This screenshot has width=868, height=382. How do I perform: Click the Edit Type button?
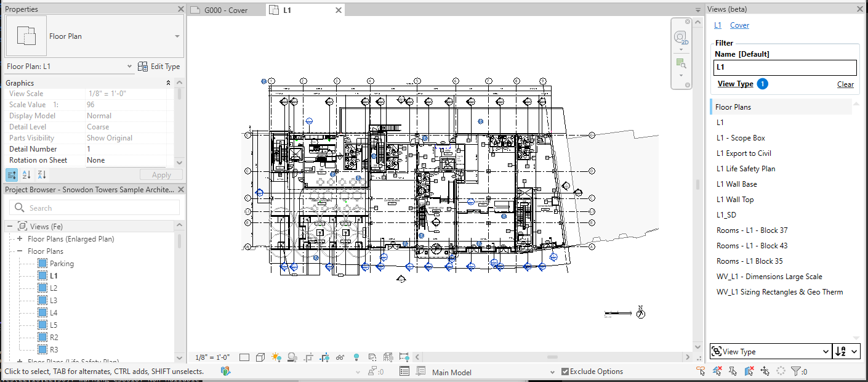tap(159, 67)
